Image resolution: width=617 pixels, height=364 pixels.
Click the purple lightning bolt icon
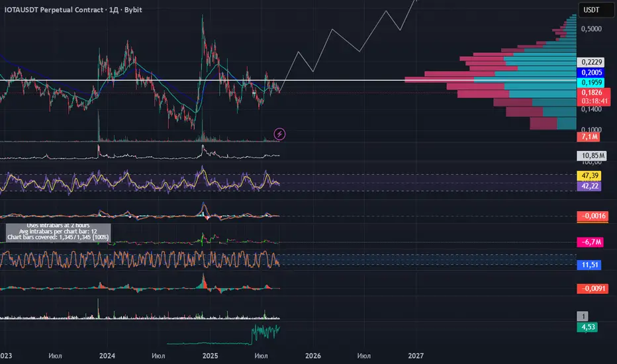[279, 134]
